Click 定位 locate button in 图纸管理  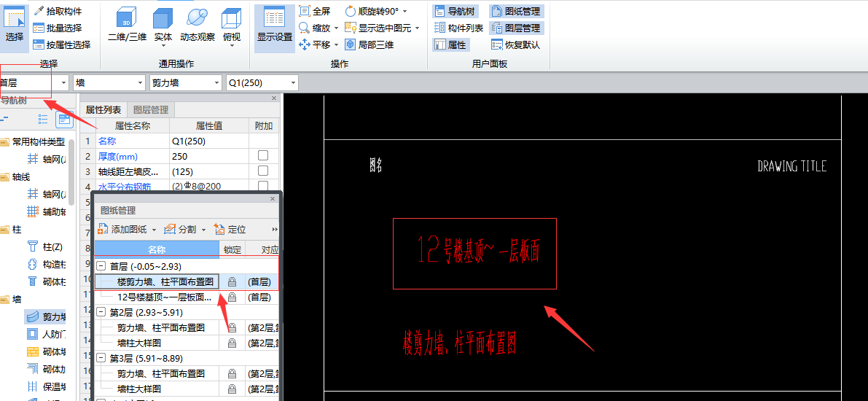(x=230, y=230)
